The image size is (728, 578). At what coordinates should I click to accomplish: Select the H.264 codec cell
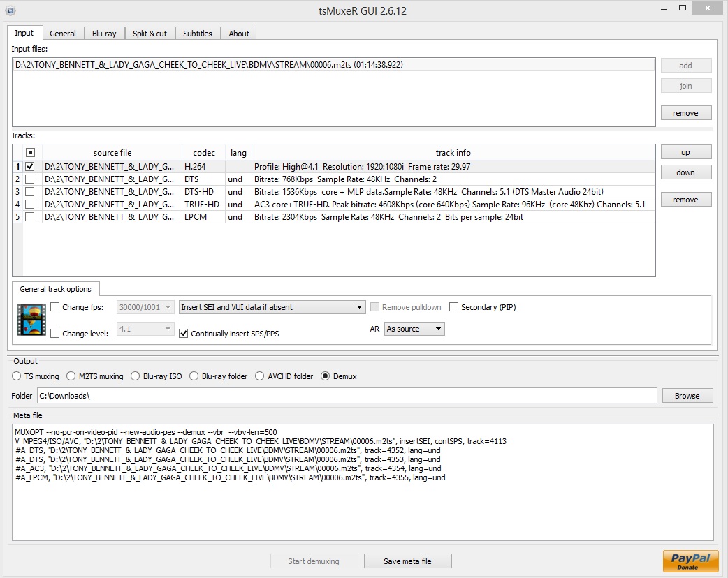[x=203, y=167]
